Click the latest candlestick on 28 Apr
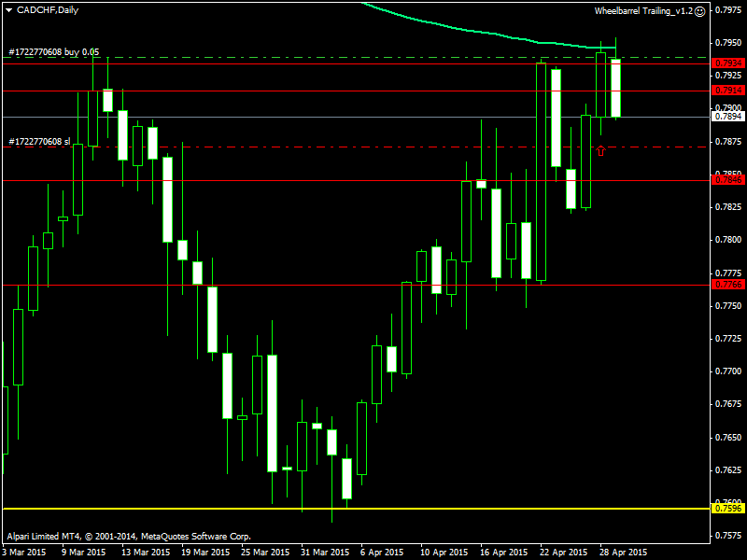The width and height of the screenshot is (747, 560). (x=616, y=88)
